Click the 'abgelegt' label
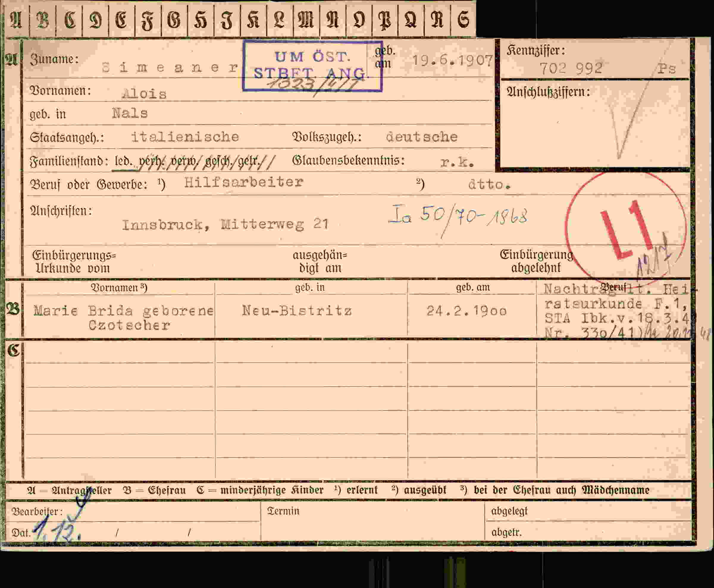714x588 pixels. pos(509,511)
